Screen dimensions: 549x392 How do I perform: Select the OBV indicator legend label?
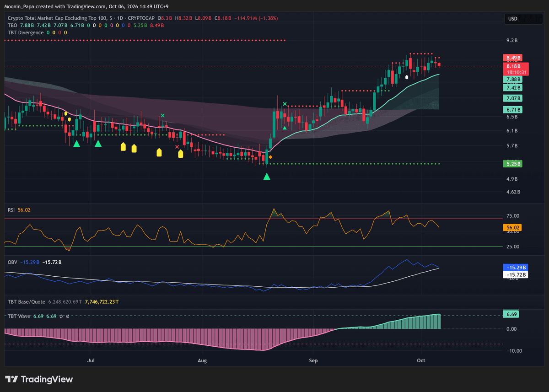point(12,262)
